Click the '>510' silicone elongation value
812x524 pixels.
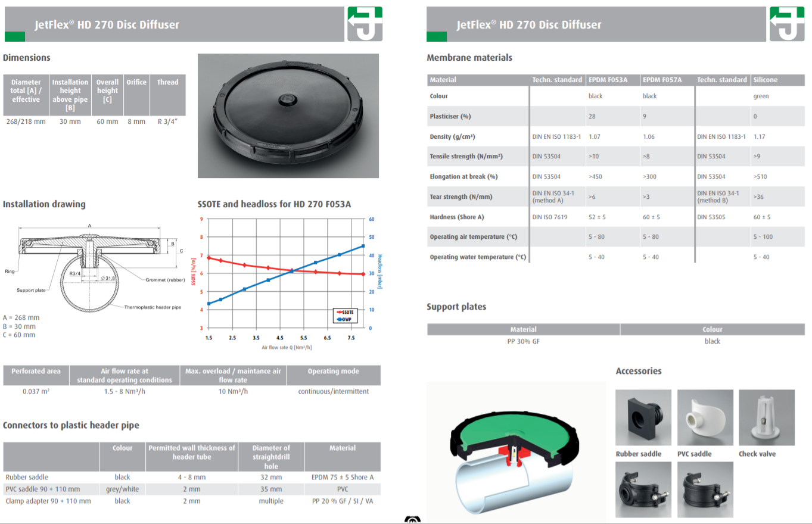[x=761, y=177]
